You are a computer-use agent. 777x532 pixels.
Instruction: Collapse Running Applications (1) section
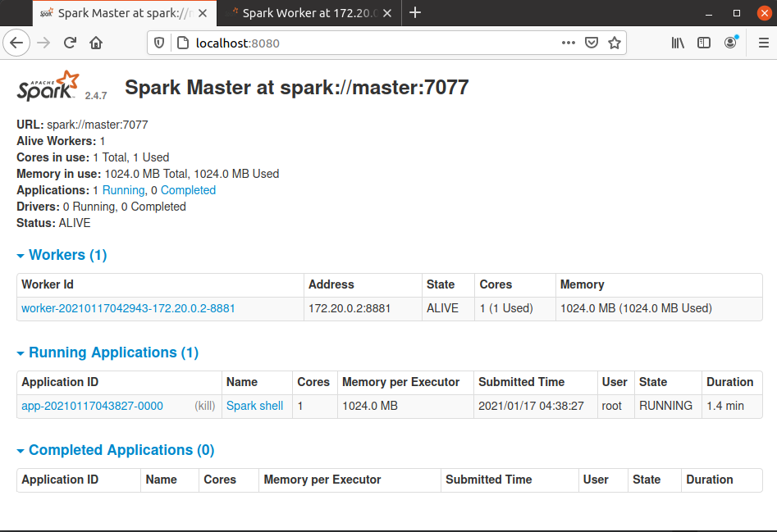pyautogui.click(x=107, y=352)
